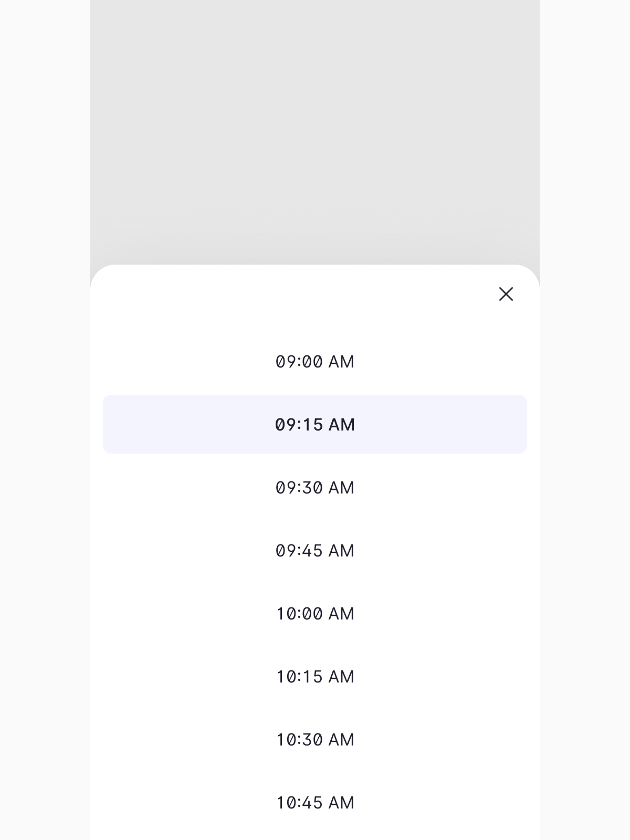Dismiss the sheet via the dimmed backdrop

tap(315, 131)
